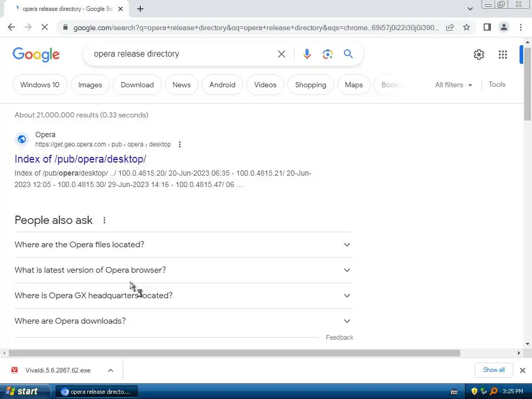Screen dimensions: 532x399
Task: Expand 'Where are the Opera files located?'
Action: 183,245
